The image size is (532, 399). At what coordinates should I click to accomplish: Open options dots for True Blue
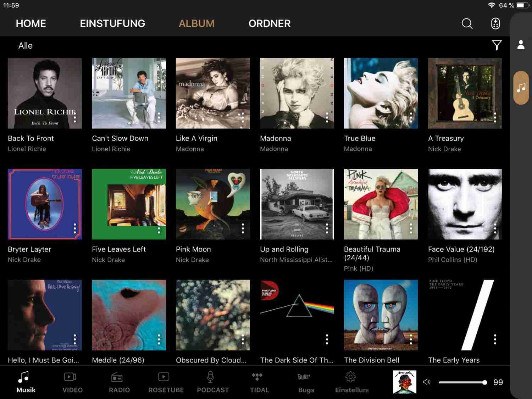411,117
